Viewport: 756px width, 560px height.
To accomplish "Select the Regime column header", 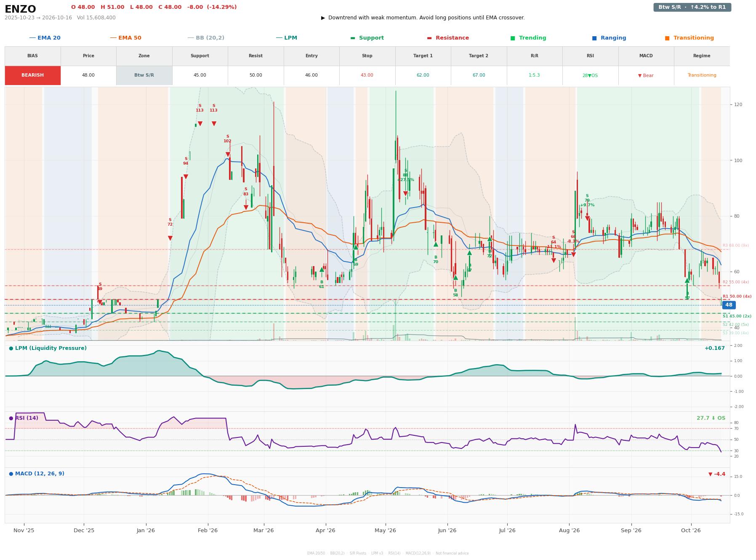I will [702, 56].
